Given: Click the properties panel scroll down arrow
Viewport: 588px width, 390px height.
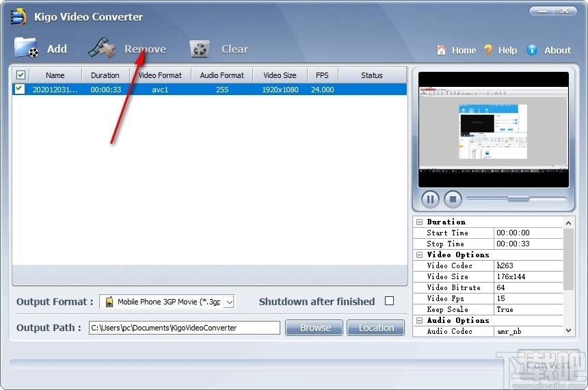Looking at the screenshot, I should (568, 330).
